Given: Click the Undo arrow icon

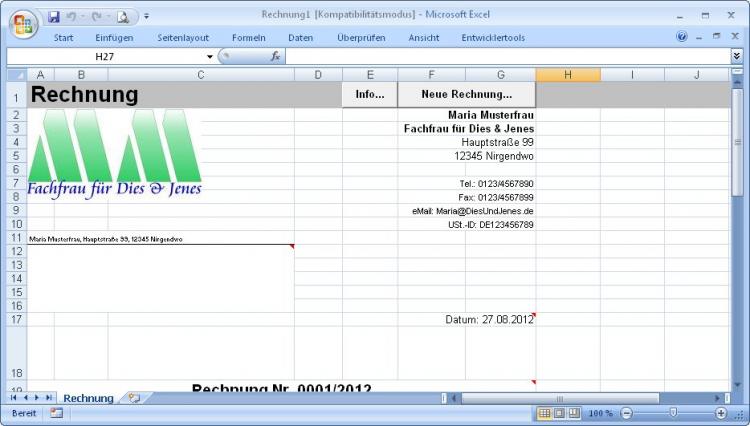Looking at the screenshot, I should [72, 16].
